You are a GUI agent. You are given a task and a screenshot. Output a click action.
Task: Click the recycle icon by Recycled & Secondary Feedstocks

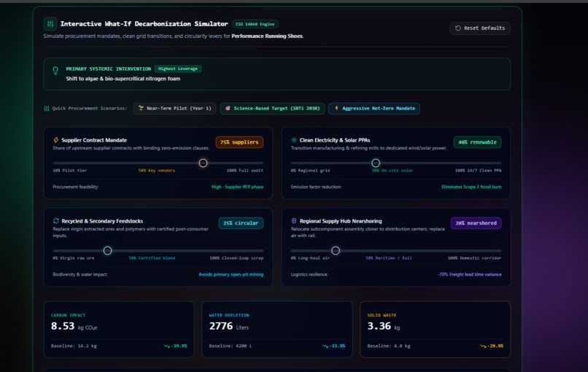click(x=56, y=221)
